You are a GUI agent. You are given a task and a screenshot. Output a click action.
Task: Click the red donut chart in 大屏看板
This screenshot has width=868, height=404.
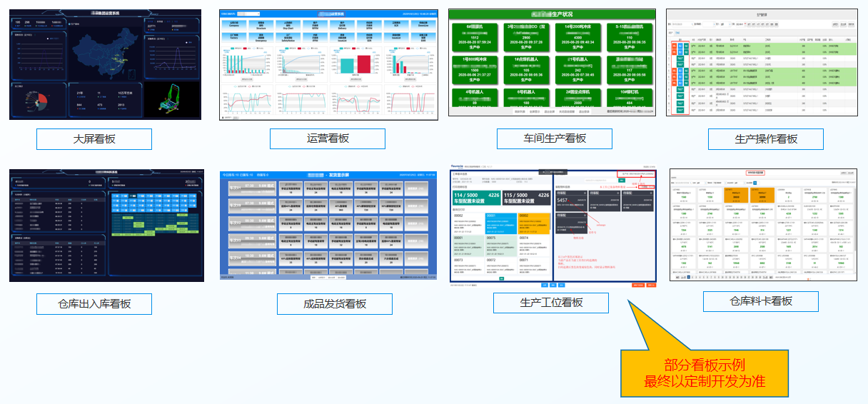point(33,101)
